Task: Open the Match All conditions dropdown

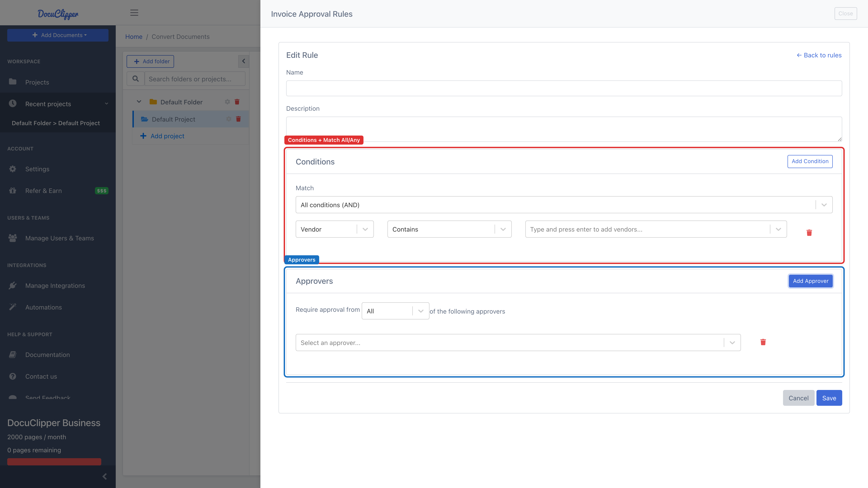Action: point(564,205)
